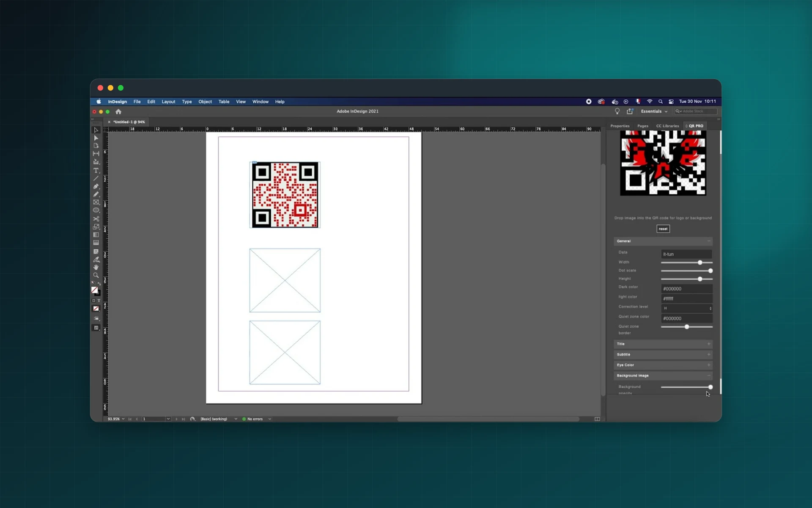Go to the first page arrow
812x508 pixels.
click(x=130, y=419)
